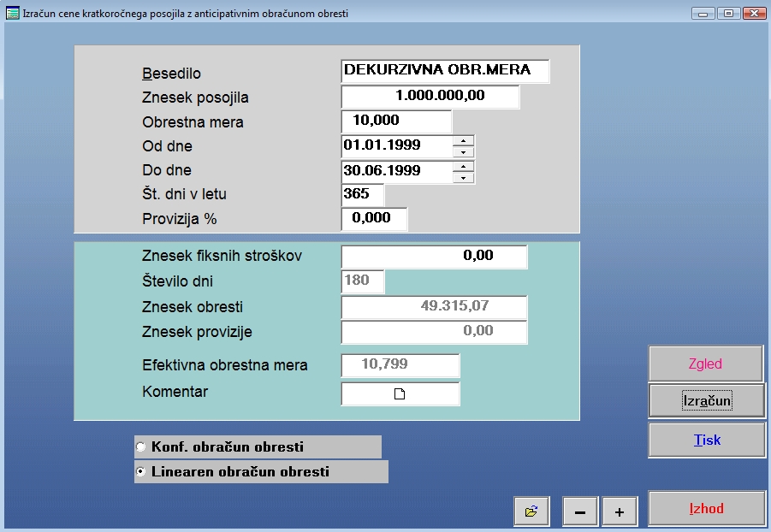
Task: Select the Znesek fiksnih stroškov field
Action: (x=434, y=256)
